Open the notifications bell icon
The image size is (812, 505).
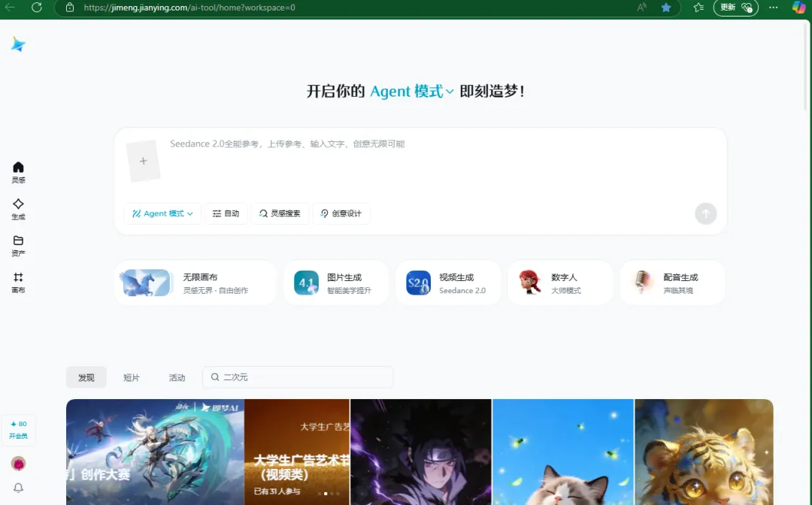[x=18, y=488]
